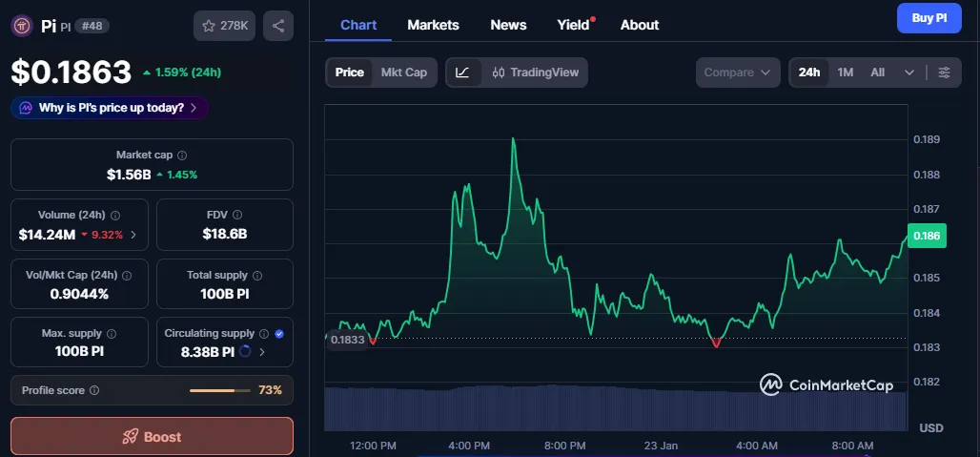Open the Compare dropdown

tap(738, 73)
